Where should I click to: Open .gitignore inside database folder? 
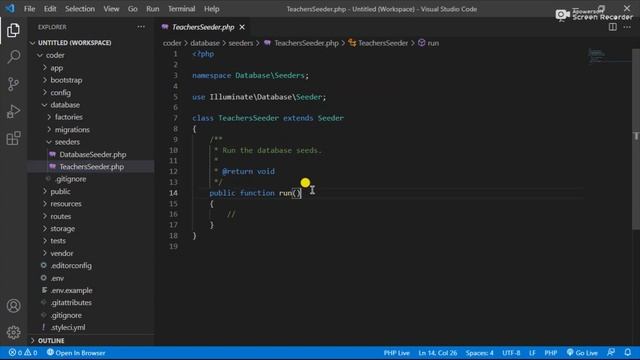coord(91,179)
